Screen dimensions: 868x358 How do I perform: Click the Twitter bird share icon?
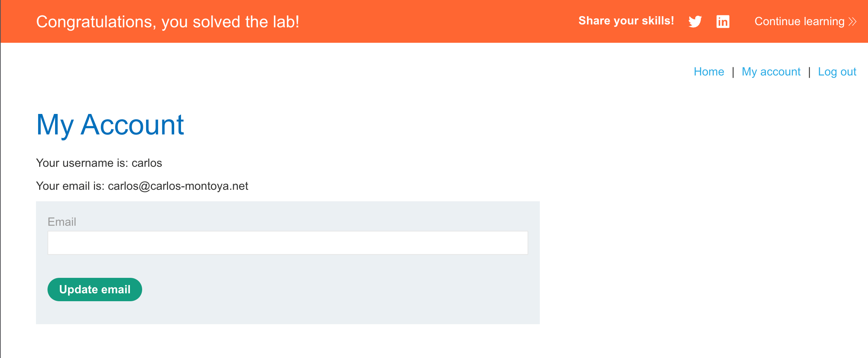(x=695, y=22)
